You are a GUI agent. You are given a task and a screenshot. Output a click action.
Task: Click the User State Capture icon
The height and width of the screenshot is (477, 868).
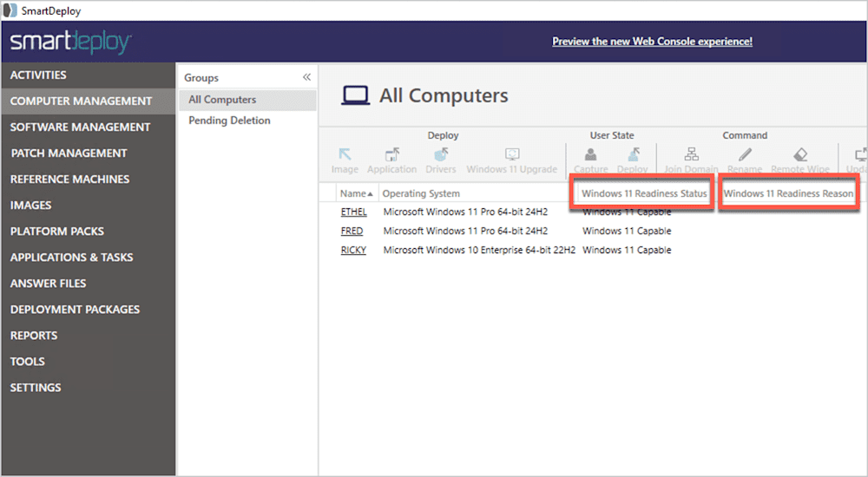click(590, 154)
